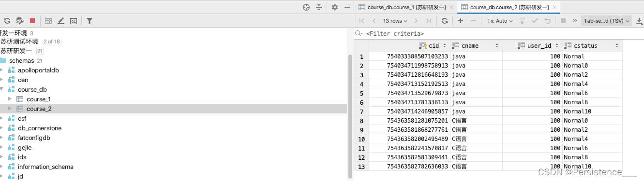Collapse the course_db schema
644x181 pixels.
pyautogui.click(x=2, y=90)
